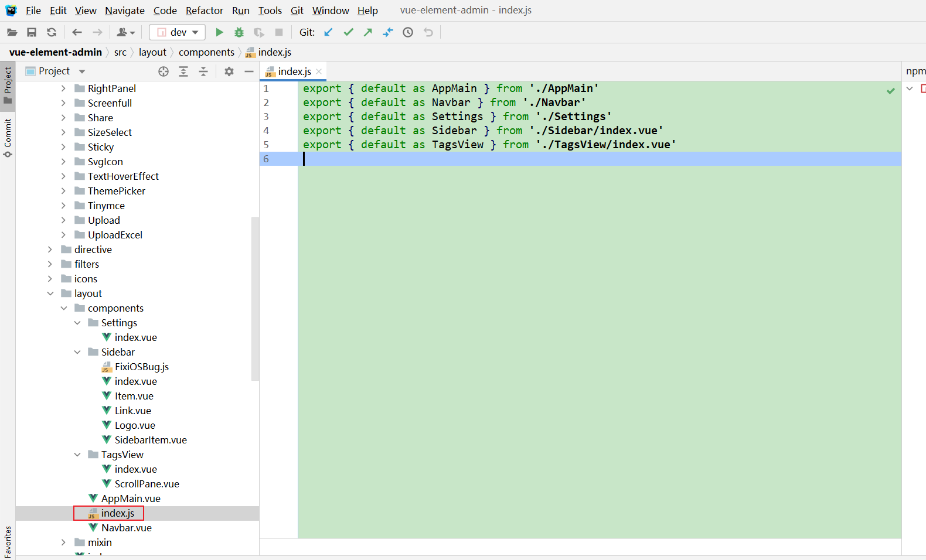Open the Window menu
This screenshot has height=560, width=926.
pyautogui.click(x=331, y=11)
